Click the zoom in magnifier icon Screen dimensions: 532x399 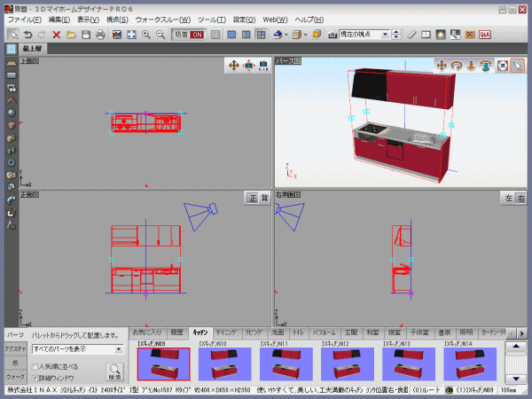tap(146, 35)
